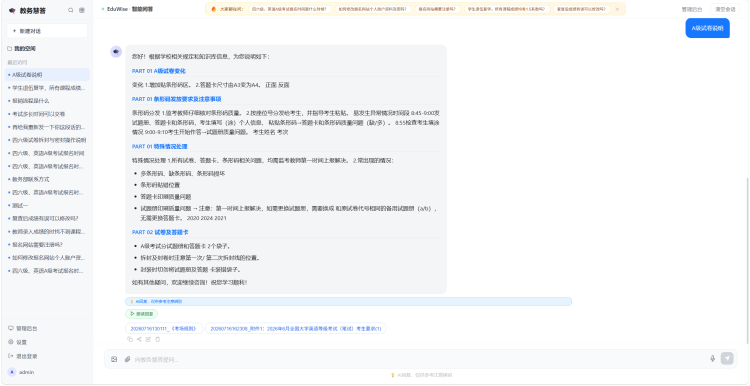750x386 pixels.
Task: Open 我的空间 folder
Action: [x=22, y=48]
